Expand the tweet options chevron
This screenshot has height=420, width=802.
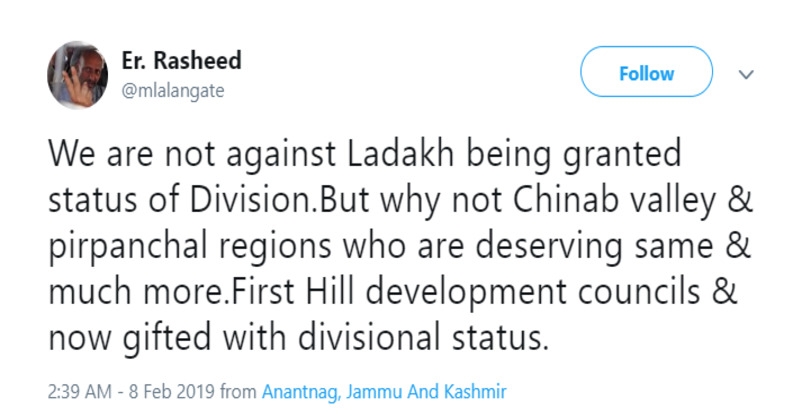(x=746, y=75)
